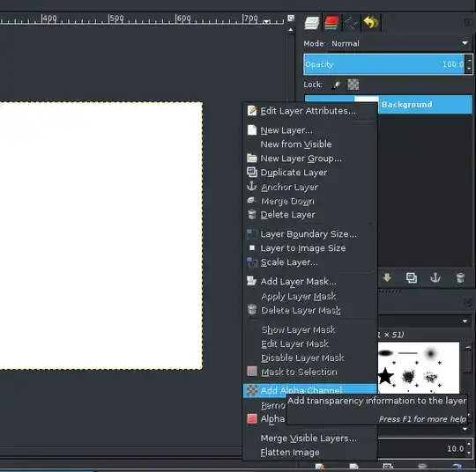This screenshot has width=476, height=472.
Task: Increase the brush spacing 10.0 stepper
Action: [x=469, y=445]
